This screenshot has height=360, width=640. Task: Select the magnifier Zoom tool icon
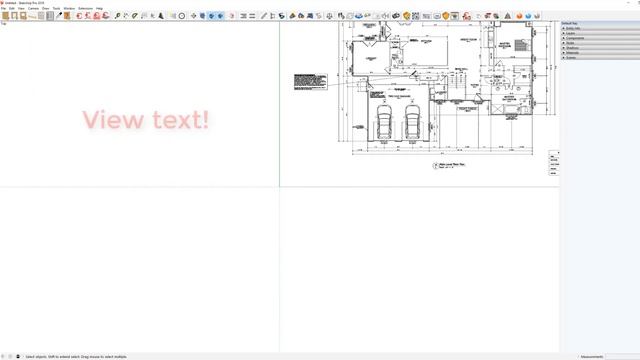coord(118,16)
